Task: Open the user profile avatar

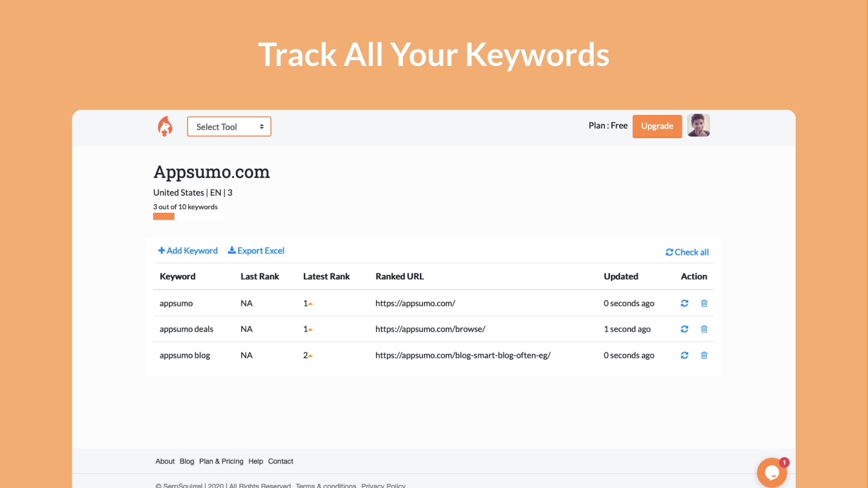Action: [698, 125]
